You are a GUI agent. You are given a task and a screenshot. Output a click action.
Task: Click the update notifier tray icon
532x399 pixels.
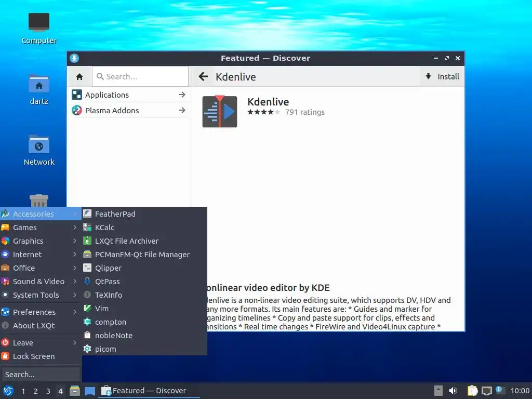[499, 390]
